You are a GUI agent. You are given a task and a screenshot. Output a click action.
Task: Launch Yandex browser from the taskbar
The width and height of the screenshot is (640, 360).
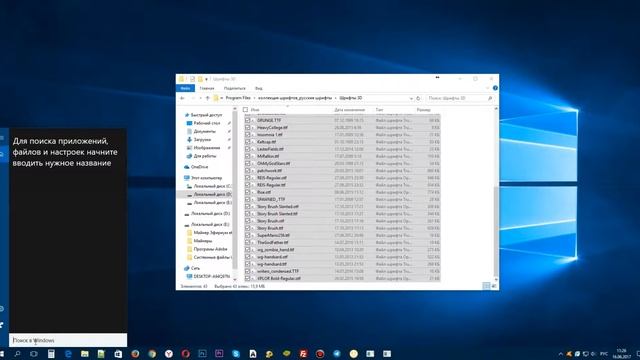[x=169, y=354]
